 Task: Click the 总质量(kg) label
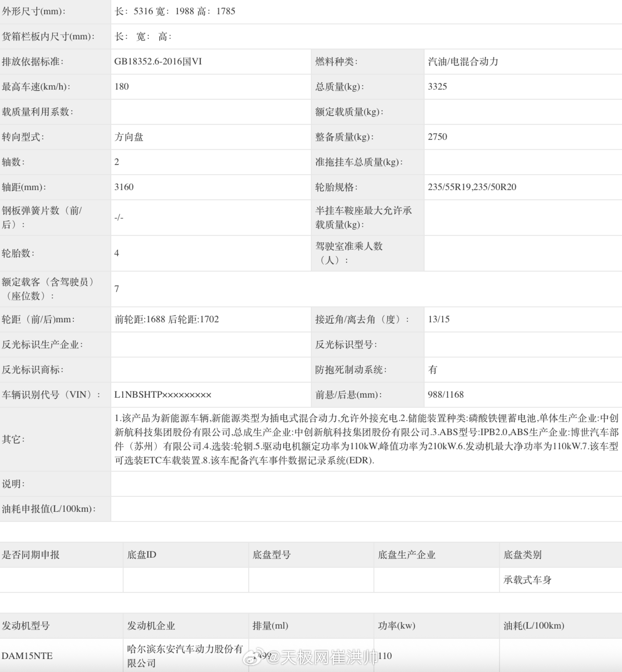pyautogui.click(x=339, y=87)
